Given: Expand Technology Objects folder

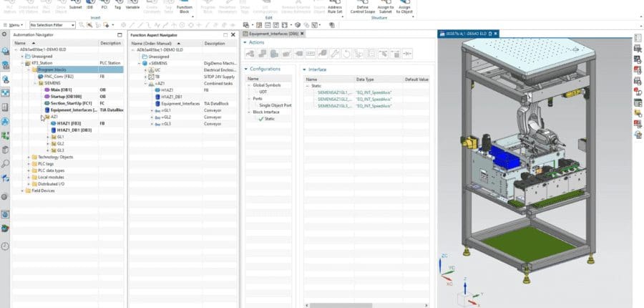Looking at the screenshot, I should click(x=29, y=157).
